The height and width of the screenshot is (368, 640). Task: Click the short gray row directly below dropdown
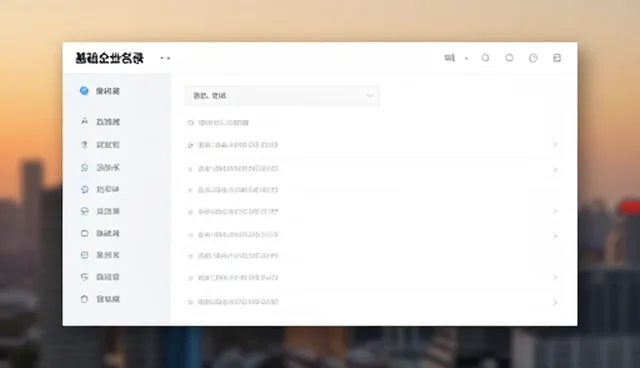pyautogui.click(x=218, y=122)
